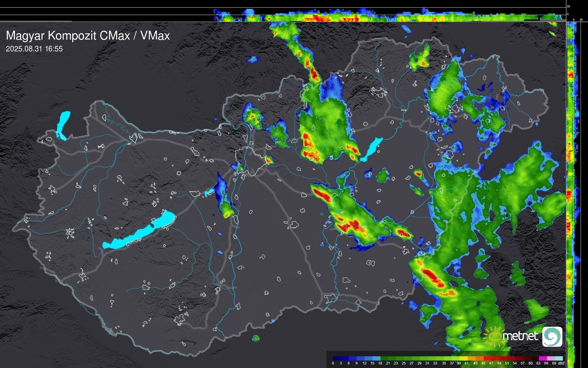The image size is (588, 368).
Task: Click the right-side VMax vertical strip
Action: pyautogui.click(x=571, y=177)
